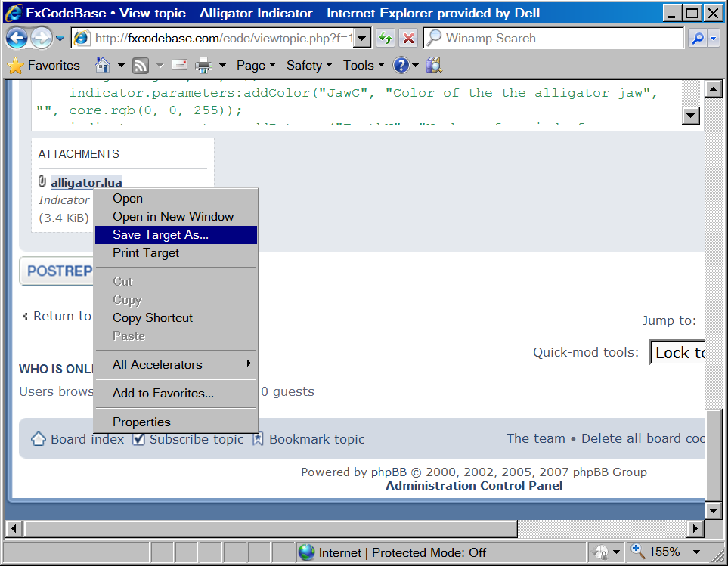Open the Page menu
Image resolution: width=728 pixels, height=566 pixels.
point(256,66)
